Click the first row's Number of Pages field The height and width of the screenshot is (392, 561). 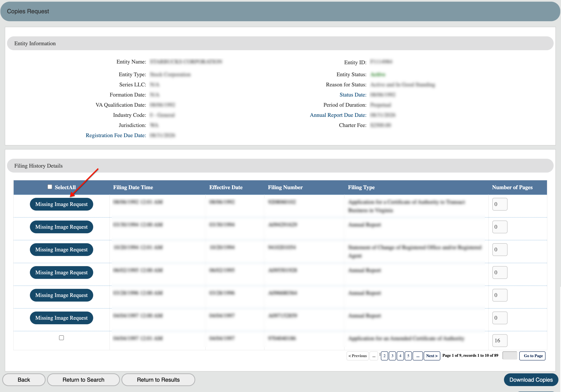tap(500, 204)
